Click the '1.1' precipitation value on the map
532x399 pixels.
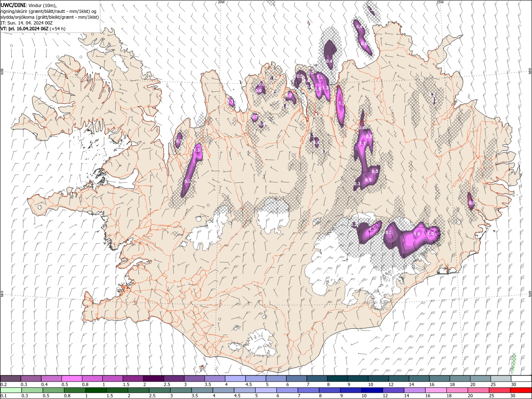(362, 143)
